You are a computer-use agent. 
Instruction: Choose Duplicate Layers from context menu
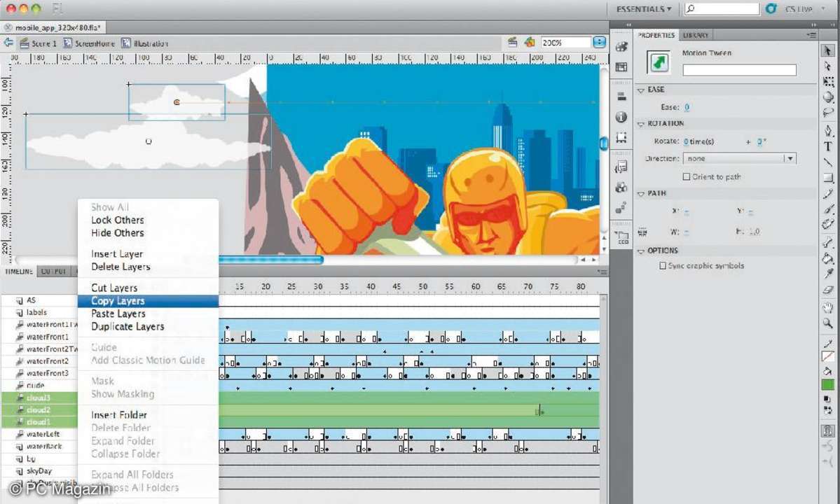[x=128, y=326]
